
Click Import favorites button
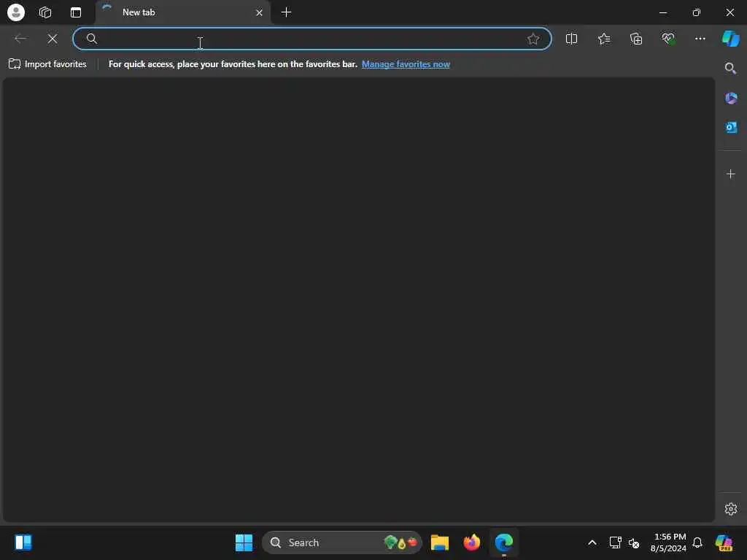(x=47, y=64)
